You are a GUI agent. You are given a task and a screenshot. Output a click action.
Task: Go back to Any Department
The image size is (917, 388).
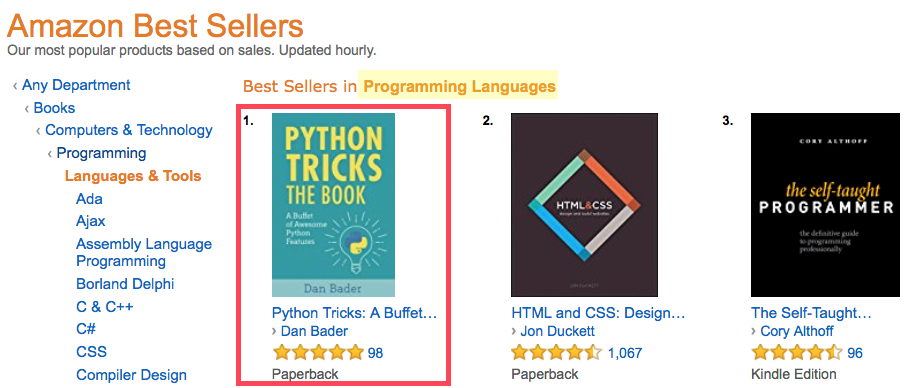[x=76, y=85]
